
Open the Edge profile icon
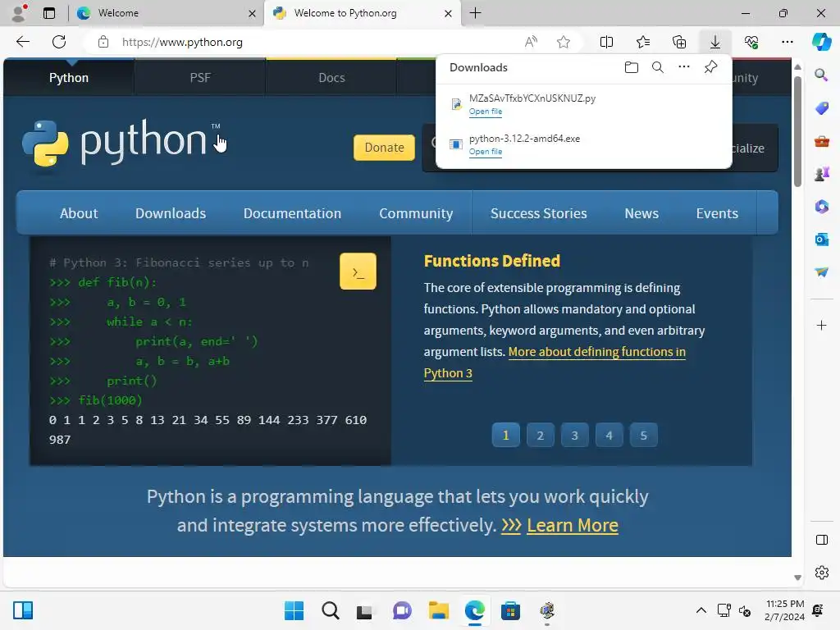pyautogui.click(x=20, y=13)
